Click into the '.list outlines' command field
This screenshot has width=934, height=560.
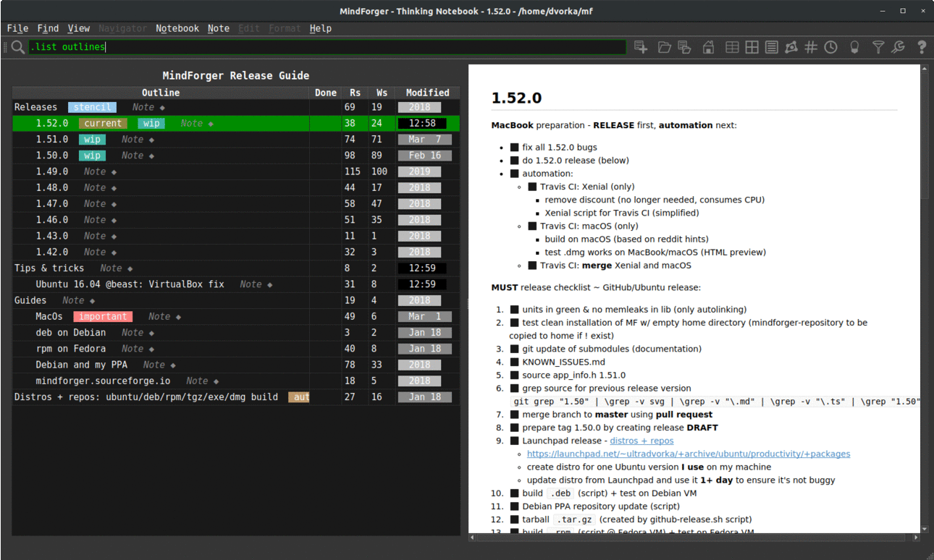point(327,47)
